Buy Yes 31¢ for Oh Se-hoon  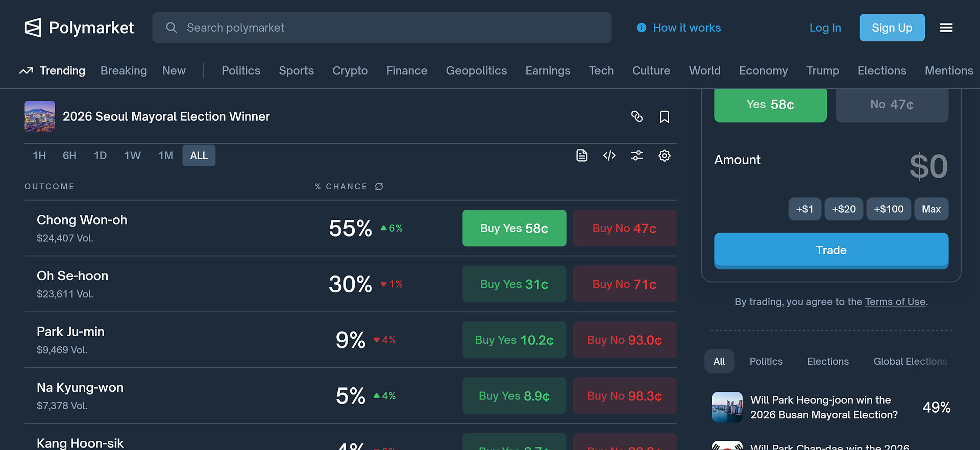coord(514,284)
